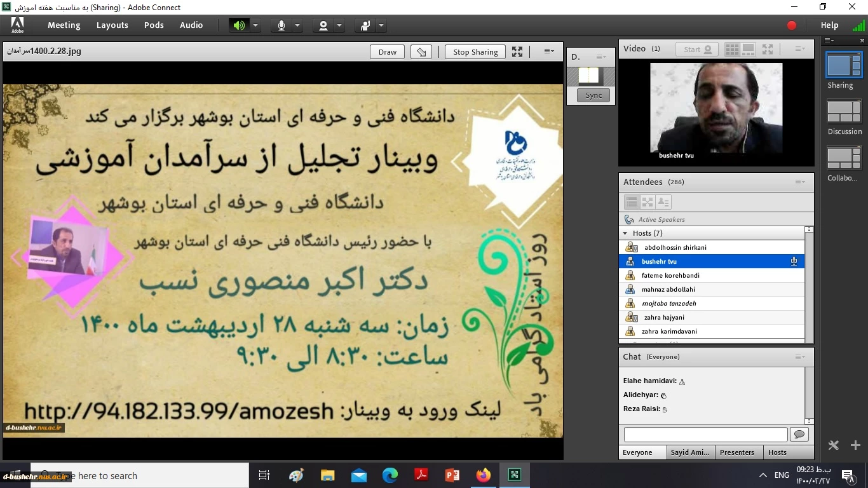Click the Active Speakers phone icon
The width and height of the screenshot is (868, 488).
coord(630,219)
